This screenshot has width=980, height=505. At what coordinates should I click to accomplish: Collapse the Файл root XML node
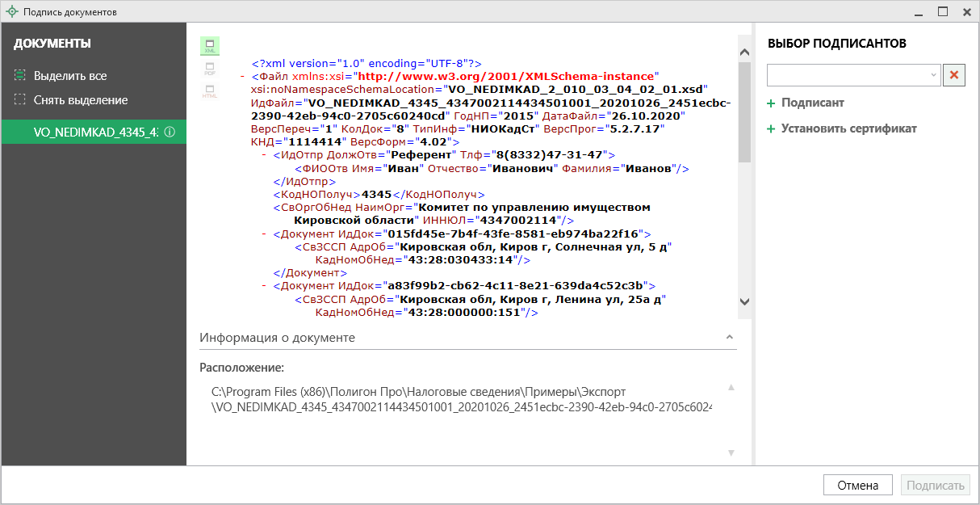click(244, 76)
